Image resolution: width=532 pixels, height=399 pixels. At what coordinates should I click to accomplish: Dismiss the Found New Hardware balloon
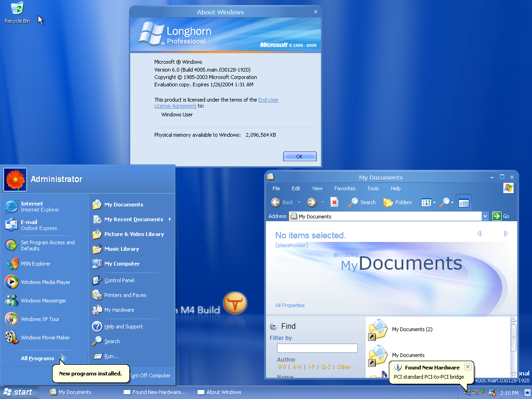click(x=467, y=367)
